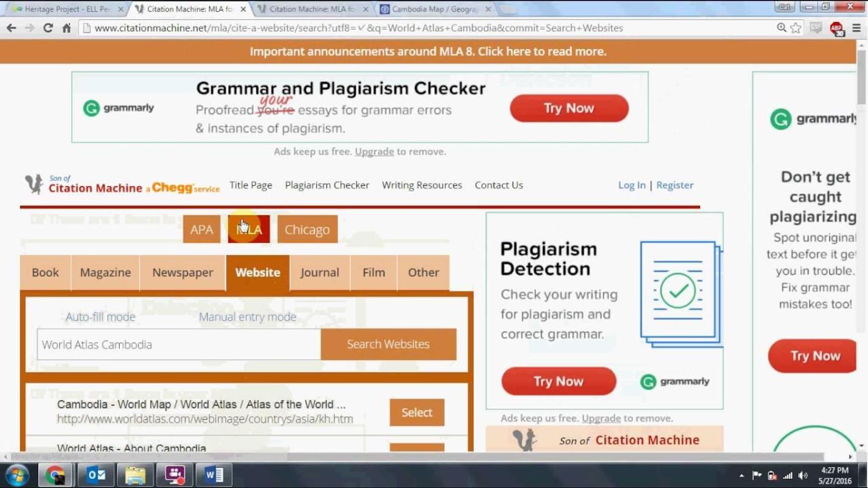Click the zoom magnifier icon in the address bar
The image size is (868, 488).
coord(781,28)
